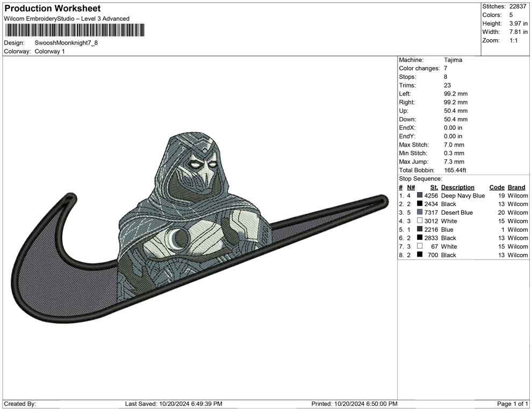Image resolution: width=532 pixels, height=409 pixels.
Task: Click the 2216 Blue color swatch
Action: (x=420, y=229)
